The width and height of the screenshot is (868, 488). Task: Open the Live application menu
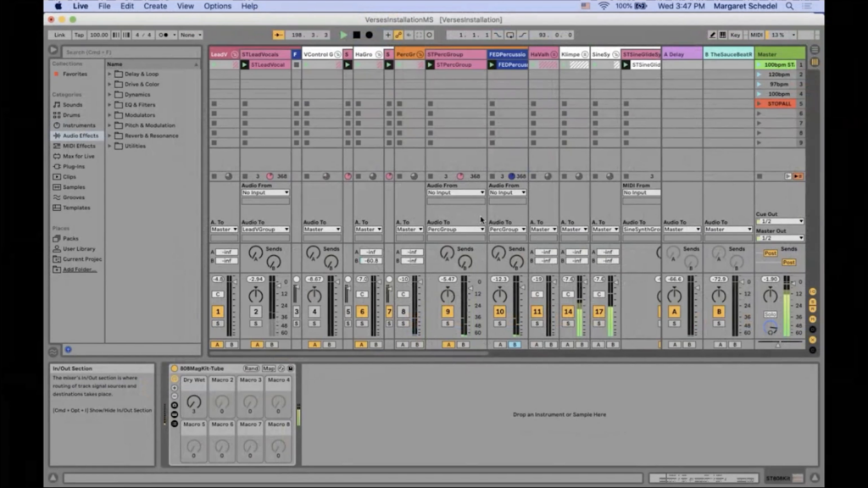pyautogui.click(x=81, y=6)
